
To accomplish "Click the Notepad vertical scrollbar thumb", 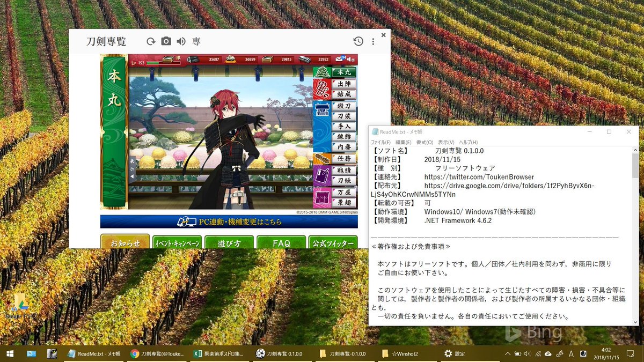I will pyautogui.click(x=635, y=166).
